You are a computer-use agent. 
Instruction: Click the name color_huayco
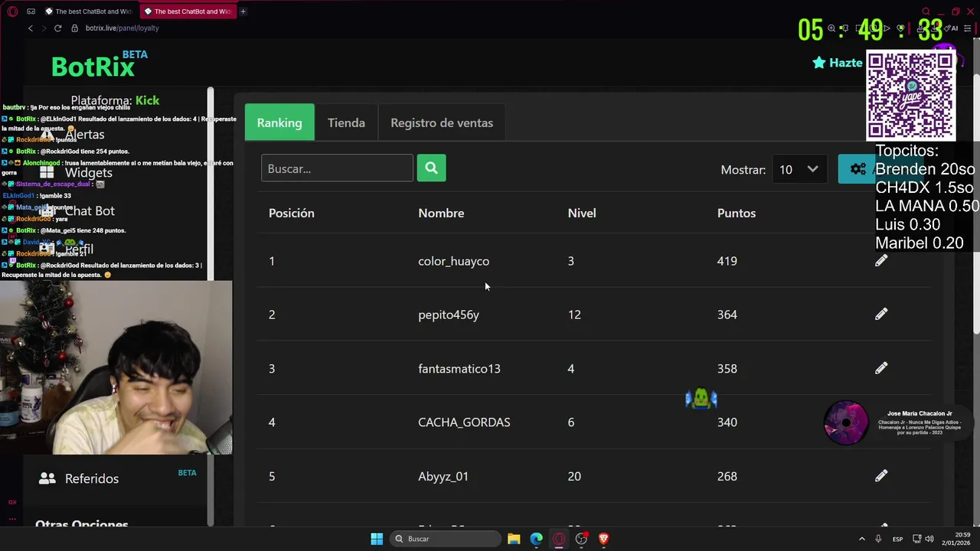pos(453,261)
